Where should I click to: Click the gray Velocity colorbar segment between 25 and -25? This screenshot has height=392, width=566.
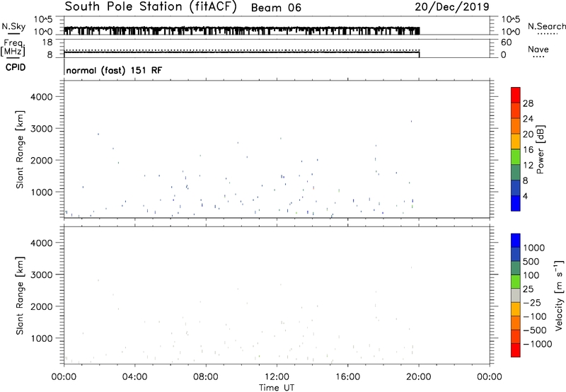(516, 296)
